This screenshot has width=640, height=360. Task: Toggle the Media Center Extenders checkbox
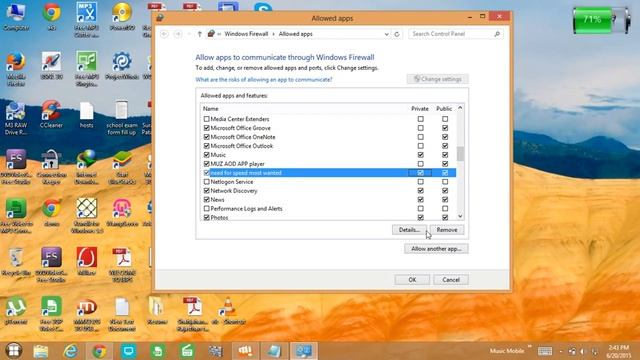[x=207, y=119]
